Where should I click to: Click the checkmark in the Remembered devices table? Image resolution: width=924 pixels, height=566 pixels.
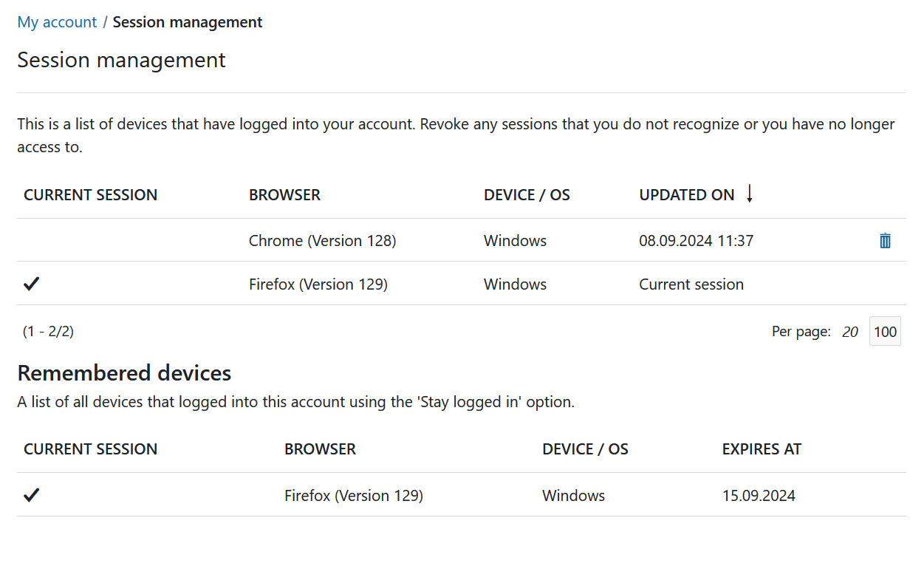[31, 496]
